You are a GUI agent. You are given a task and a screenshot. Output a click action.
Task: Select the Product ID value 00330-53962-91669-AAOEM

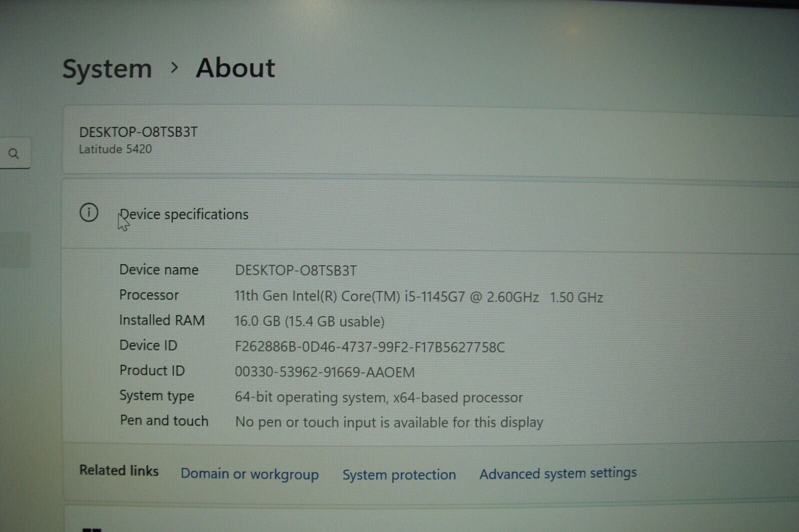(x=325, y=372)
